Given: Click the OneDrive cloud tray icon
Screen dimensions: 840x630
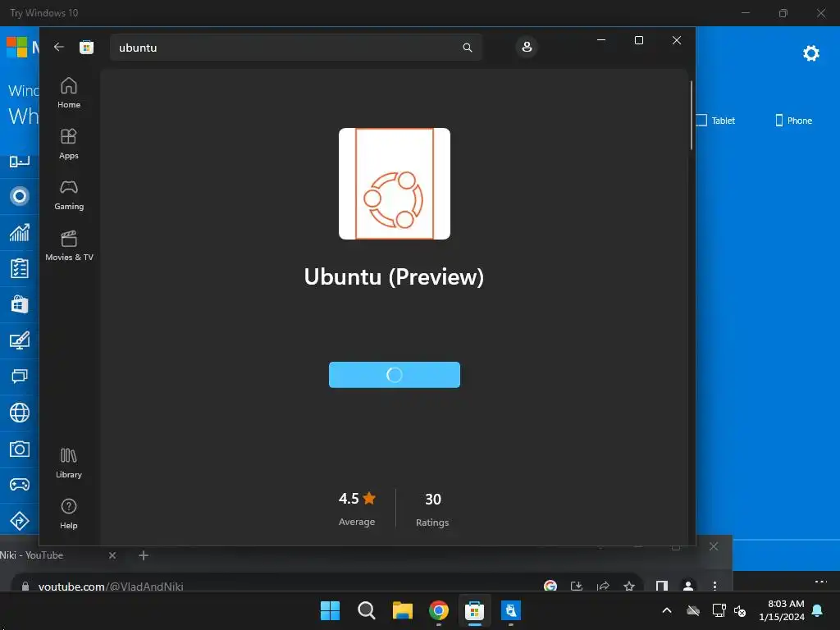Looking at the screenshot, I should pos(693,610).
